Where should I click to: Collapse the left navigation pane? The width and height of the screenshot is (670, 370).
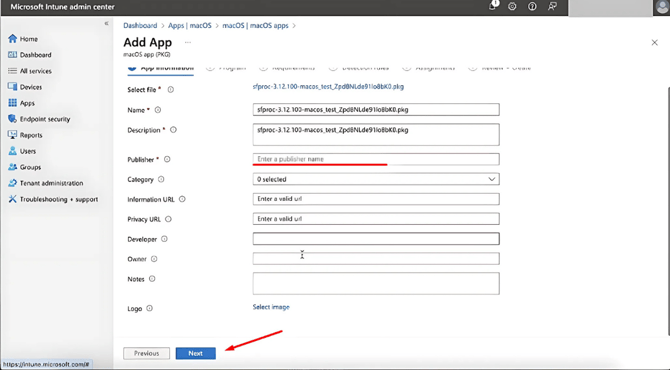click(106, 23)
